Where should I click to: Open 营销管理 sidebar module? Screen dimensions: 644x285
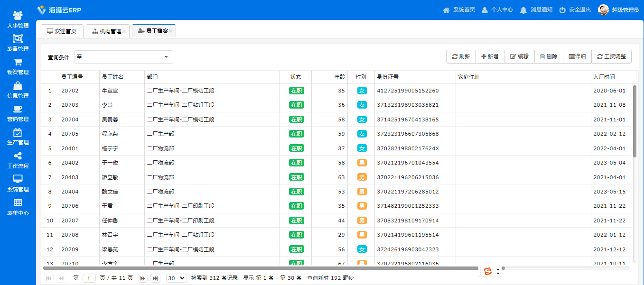coord(18,113)
